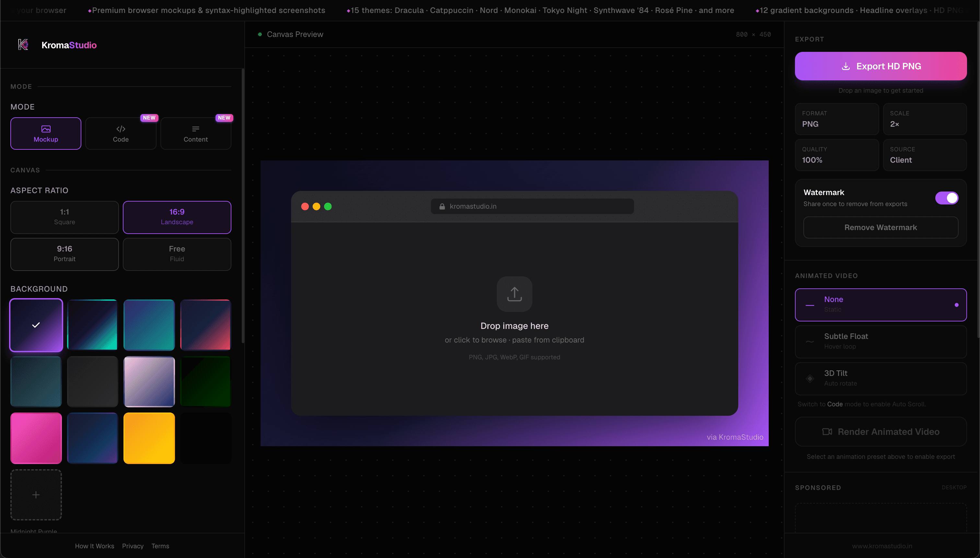Toggle the Watermark switch off
This screenshot has width=980, height=558.
(947, 198)
